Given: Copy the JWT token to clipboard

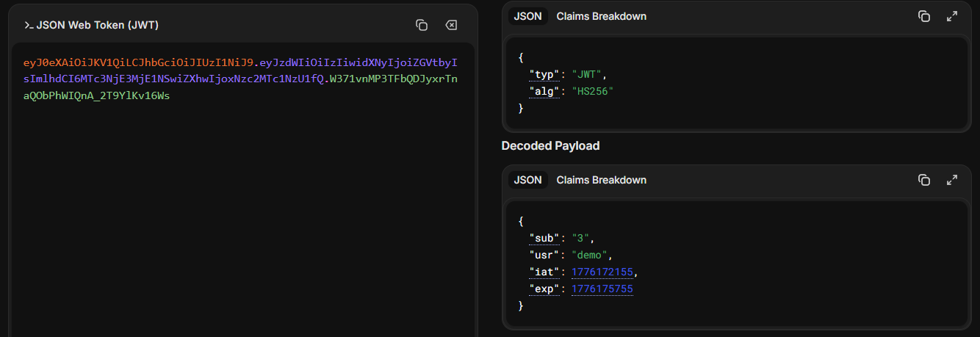Looking at the screenshot, I should point(422,26).
